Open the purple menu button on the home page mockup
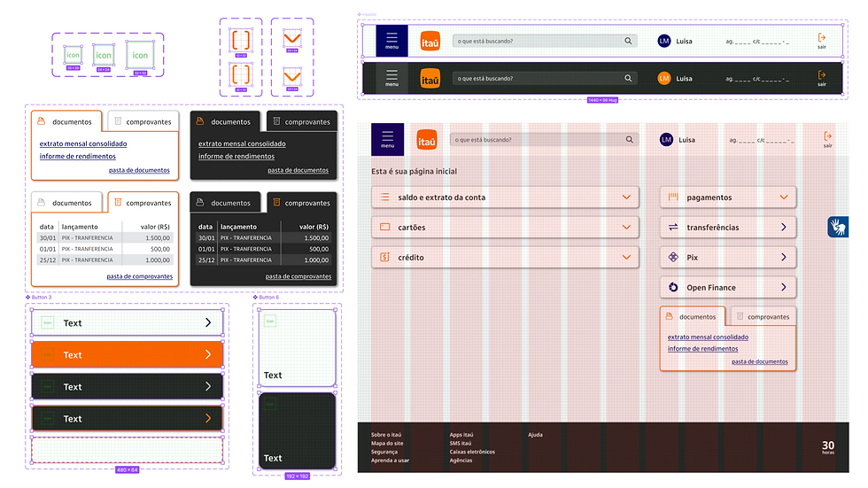The height and width of the screenshot is (488, 868). click(388, 139)
